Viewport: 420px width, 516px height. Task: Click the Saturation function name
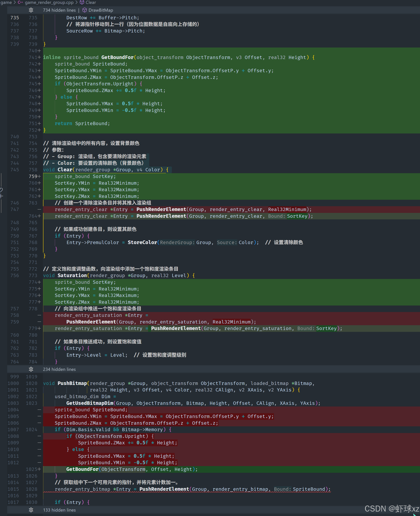[72, 275]
